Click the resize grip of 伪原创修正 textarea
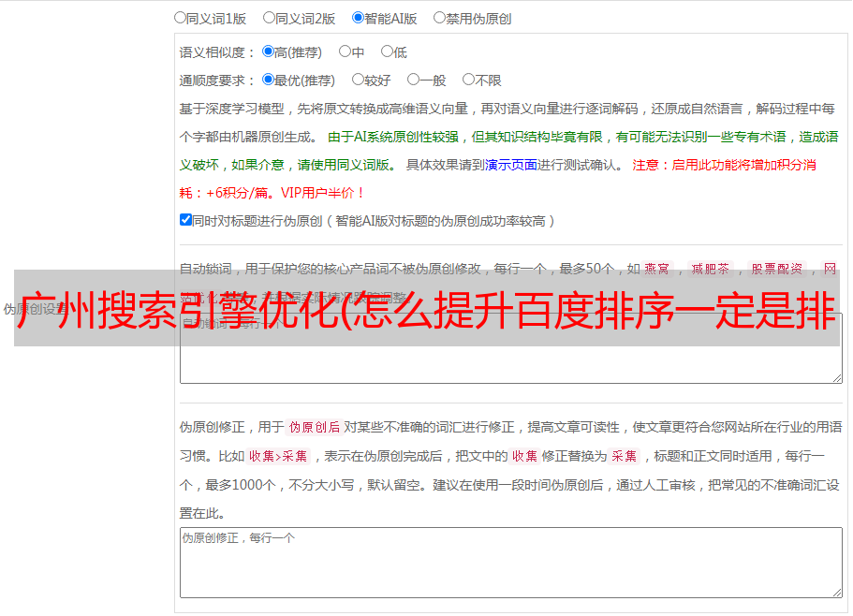The width and height of the screenshot is (853, 616). [837, 593]
